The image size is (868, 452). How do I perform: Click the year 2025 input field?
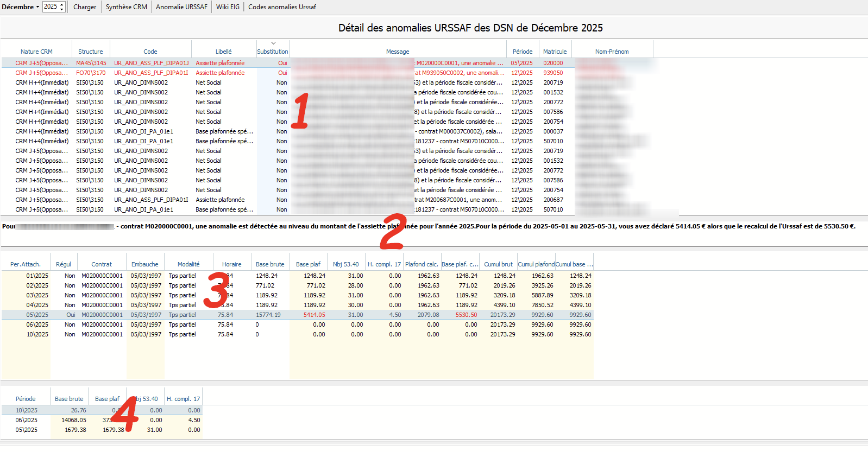51,7
